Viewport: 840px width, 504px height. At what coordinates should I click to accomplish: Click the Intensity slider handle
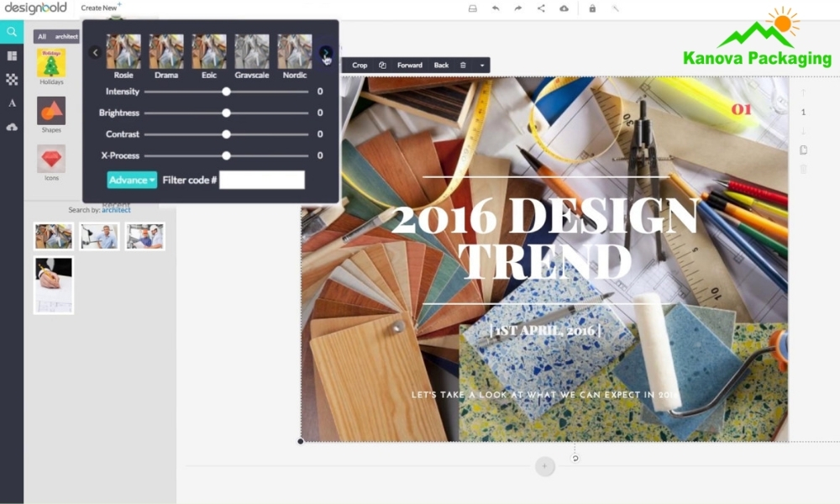click(x=226, y=92)
